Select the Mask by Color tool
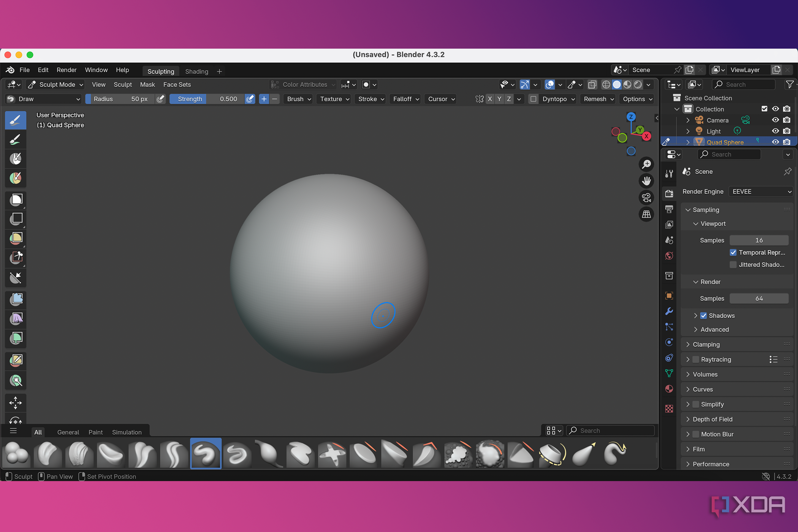This screenshot has width=798, height=532. 16,380
